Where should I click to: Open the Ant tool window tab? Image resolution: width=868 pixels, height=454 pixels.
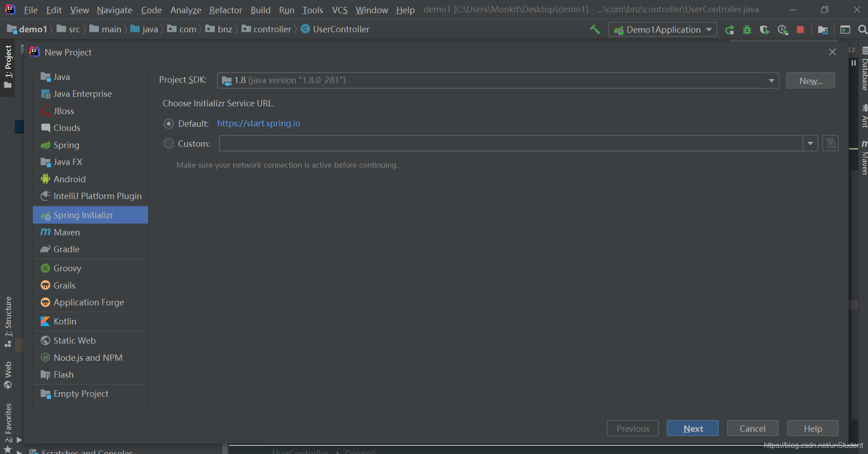click(x=864, y=115)
